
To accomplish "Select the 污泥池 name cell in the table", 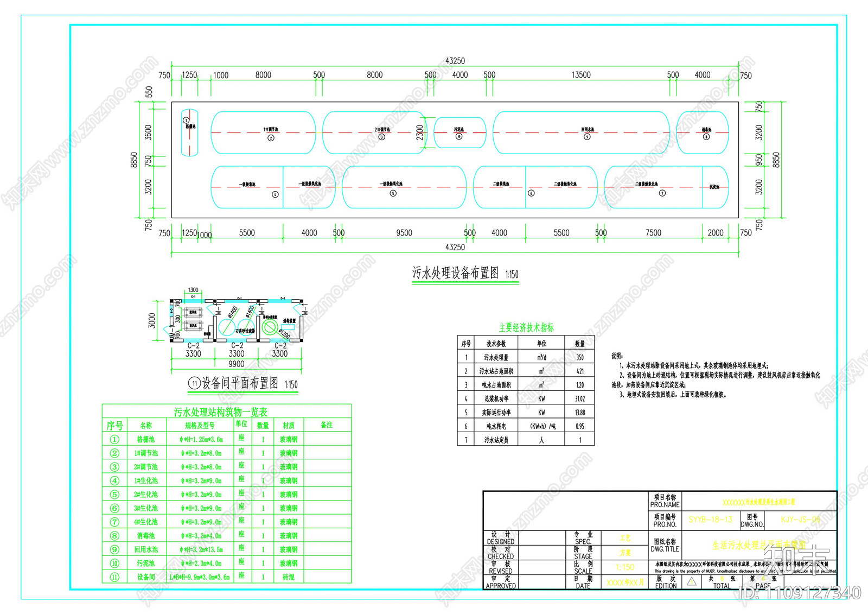I will pos(146,564).
